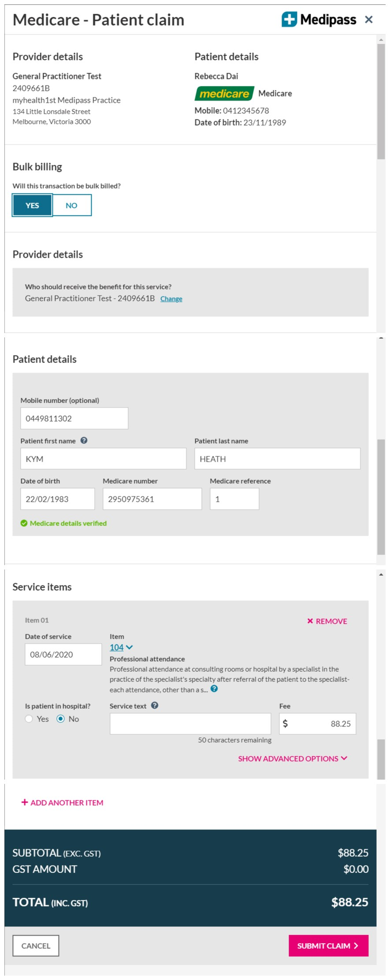The image size is (390, 980).
Task: Select NO for bulk billing
Action: point(72,205)
